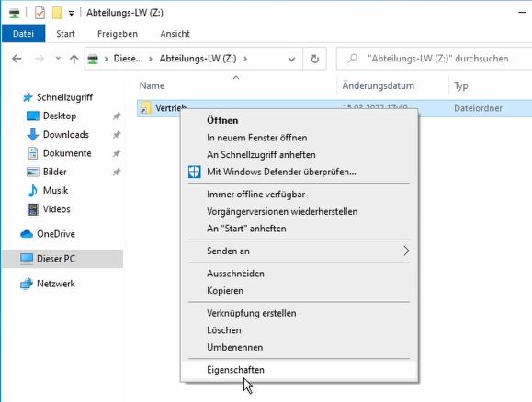Click the Properties checkmark icon in title bar
Viewport: 532px width, 402px height.
click(x=40, y=13)
